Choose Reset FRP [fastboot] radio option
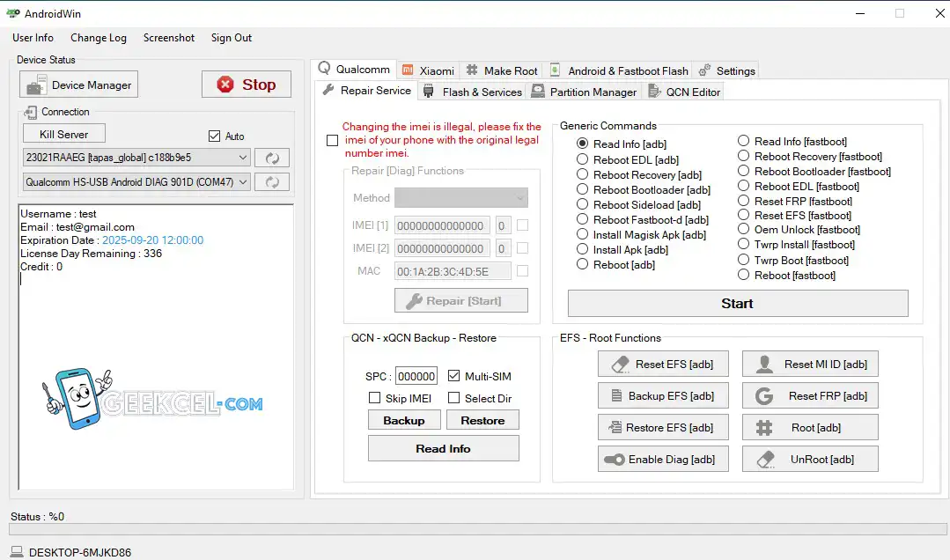Image resolution: width=950 pixels, height=560 pixels. pyautogui.click(x=744, y=201)
